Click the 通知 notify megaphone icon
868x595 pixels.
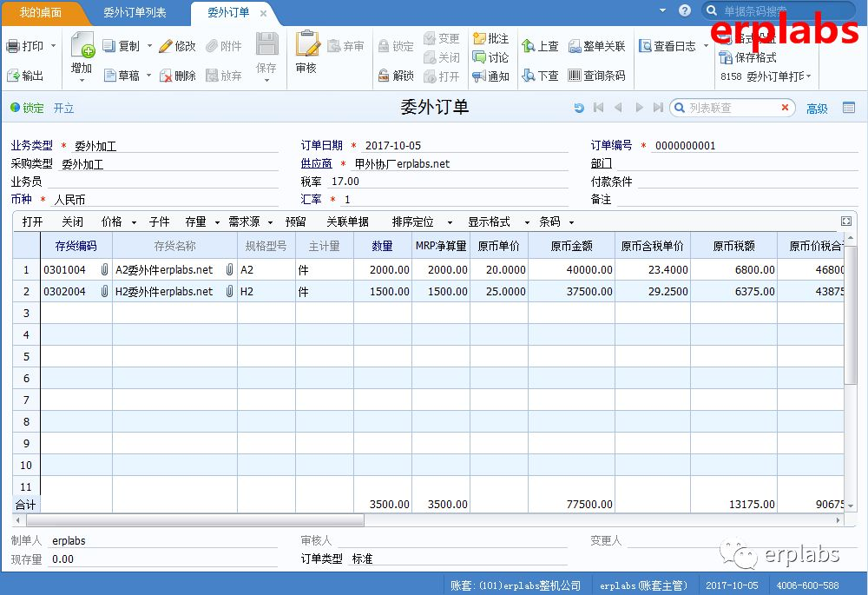coord(479,76)
